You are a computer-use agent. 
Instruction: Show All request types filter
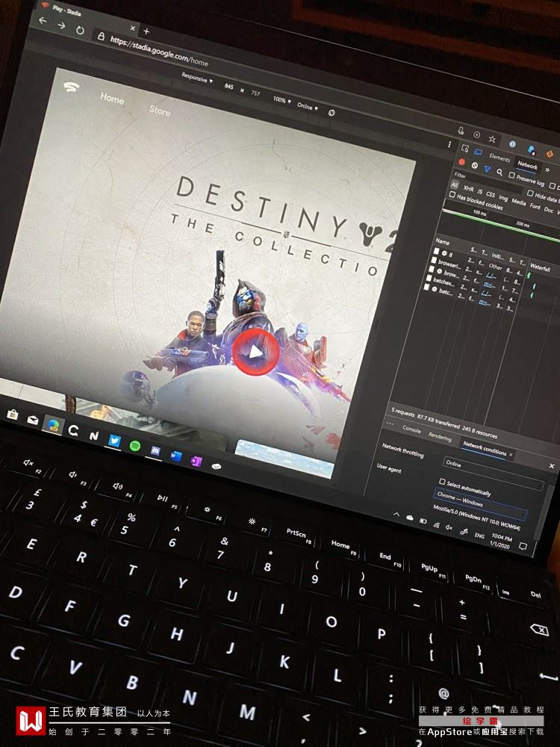pyautogui.click(x=455, y=185)
